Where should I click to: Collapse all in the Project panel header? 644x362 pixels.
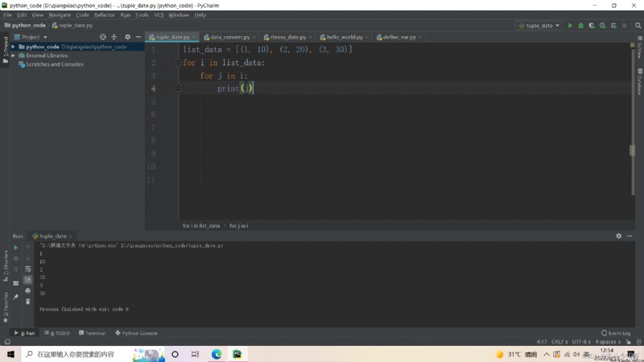tap(114, 37)
